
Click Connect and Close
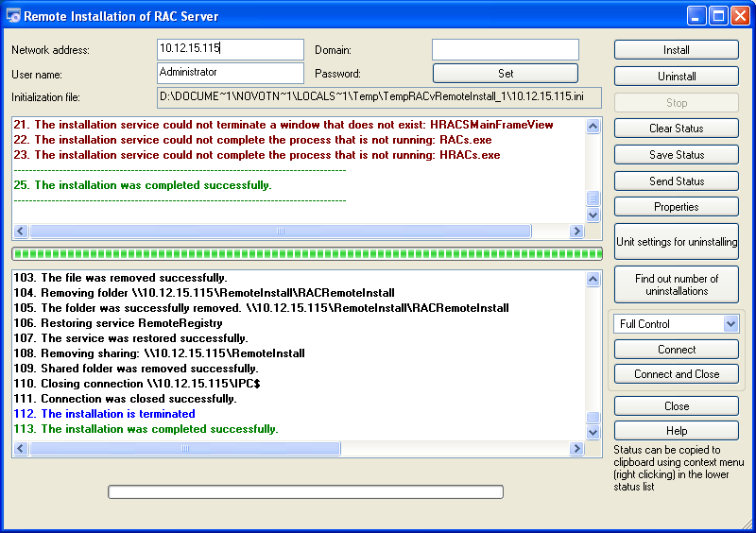tap(676, 374)
